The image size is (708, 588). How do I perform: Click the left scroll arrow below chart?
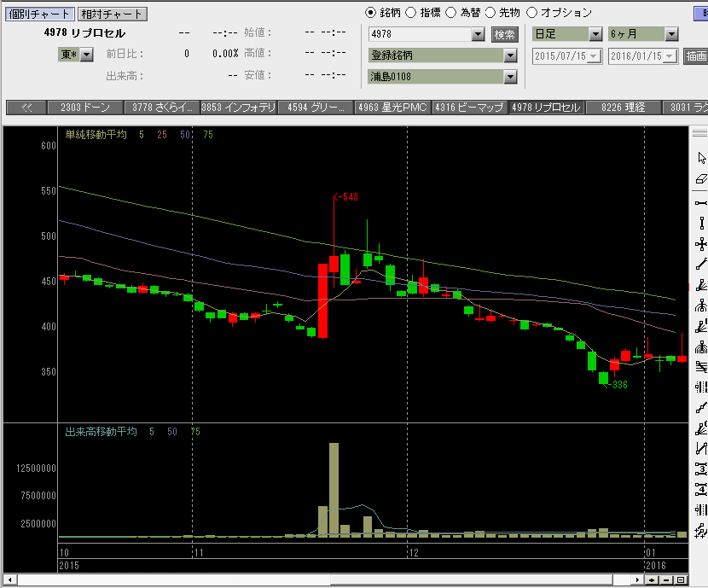coord(10,579)
